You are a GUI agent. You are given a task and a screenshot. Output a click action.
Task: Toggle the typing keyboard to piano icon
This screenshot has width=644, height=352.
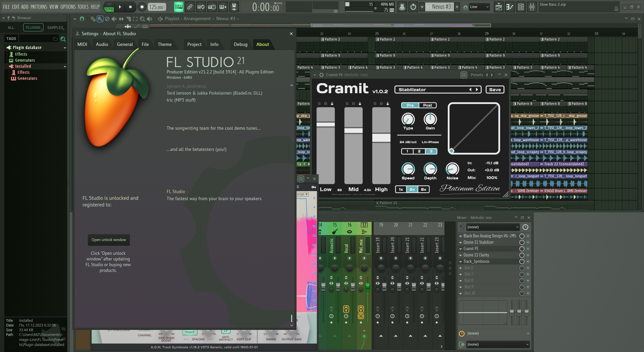click(179, 7)
